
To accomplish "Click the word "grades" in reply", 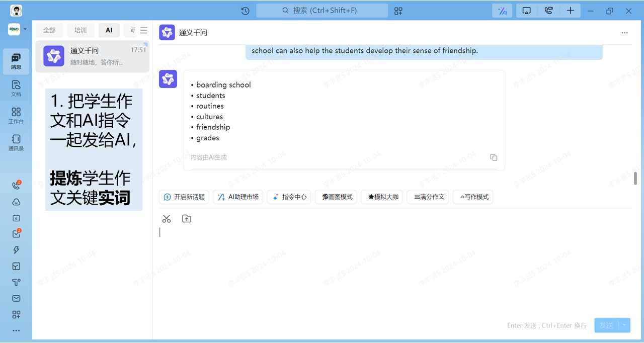I will 208,138.
